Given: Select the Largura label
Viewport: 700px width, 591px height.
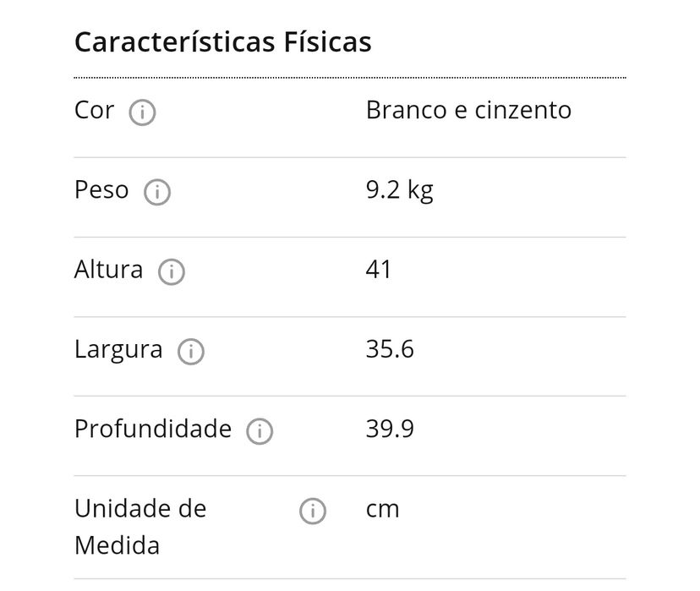Looking at the screenshot, I should [x=118, y=350].
